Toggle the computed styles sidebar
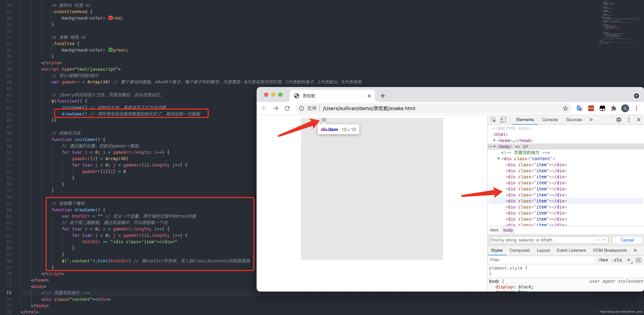644x315 pixels. tap(638, 260)
